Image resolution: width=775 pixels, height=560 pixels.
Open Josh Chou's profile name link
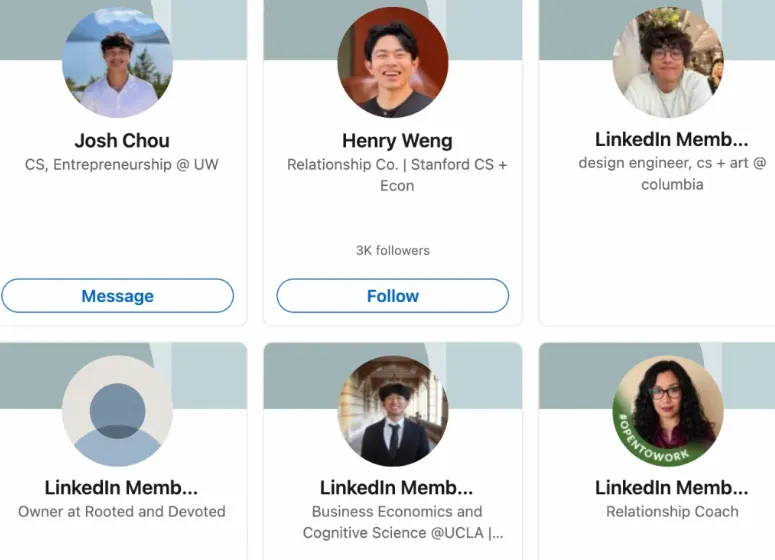coord(122,141)
